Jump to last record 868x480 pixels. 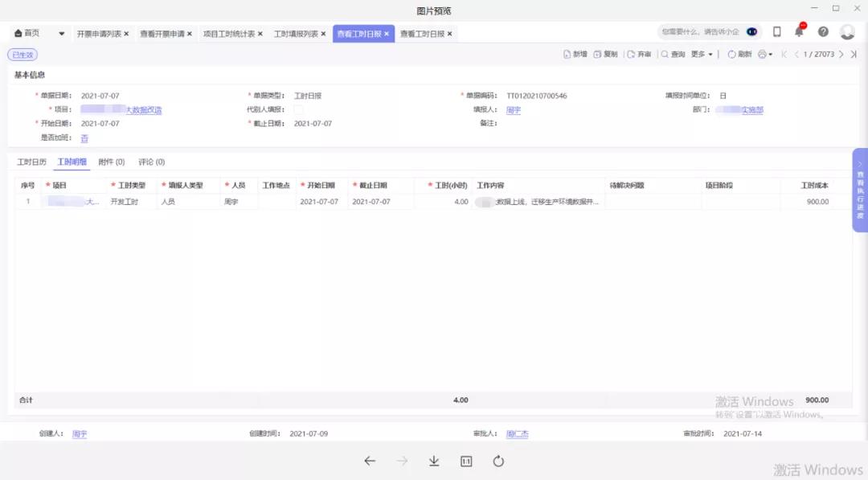tap(854, 55)
